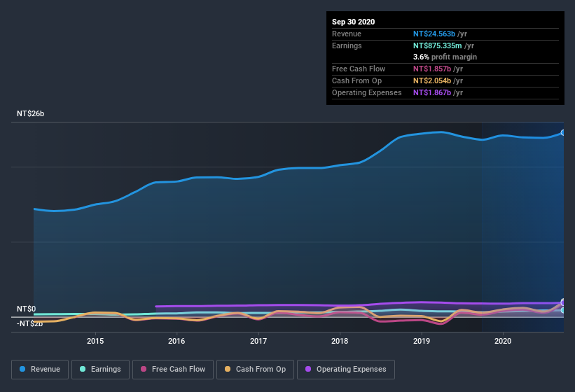
Task: Click the 3.6% profit margin text
Action: pos(445,57)
